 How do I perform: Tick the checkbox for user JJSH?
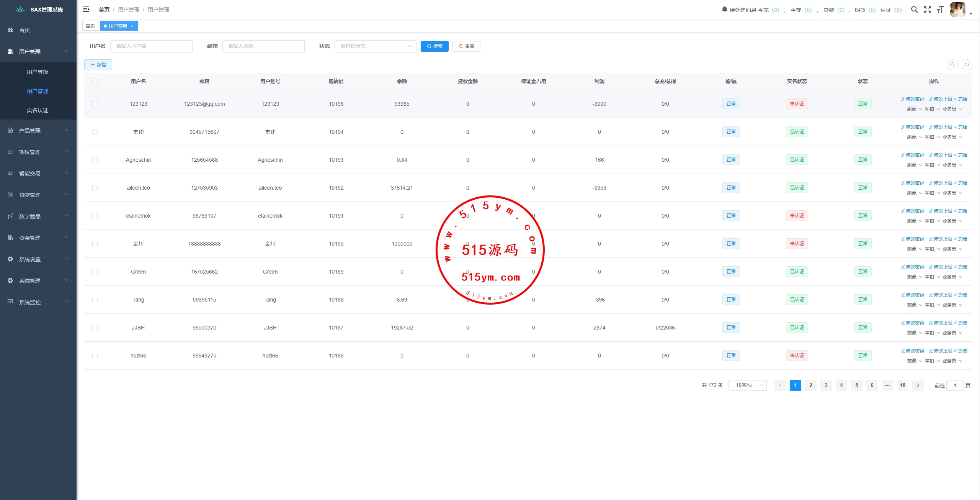pos(95,328)
